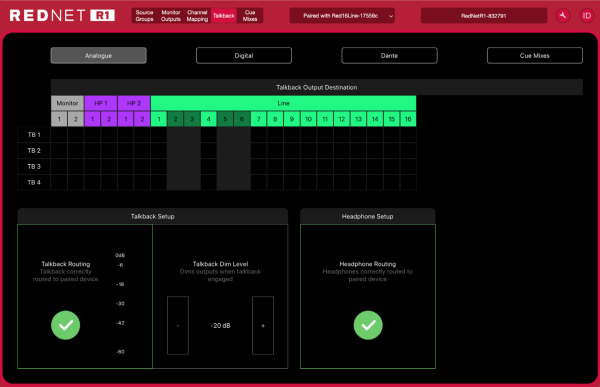This screenshot has height=387, width=600.
Task: Click the HP 1 group header
Action: tap(101, 103)
